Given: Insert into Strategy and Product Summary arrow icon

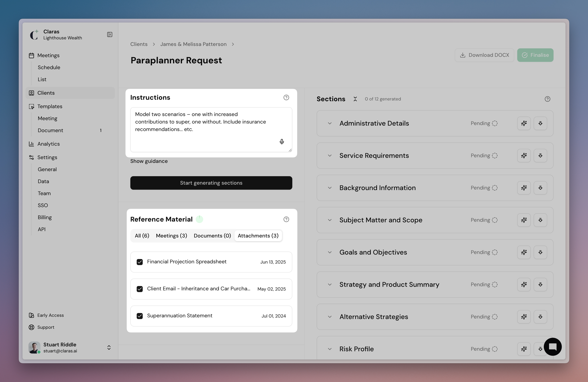Looking at the screenshot, I should pyautogui.click(x=540, y=285).
